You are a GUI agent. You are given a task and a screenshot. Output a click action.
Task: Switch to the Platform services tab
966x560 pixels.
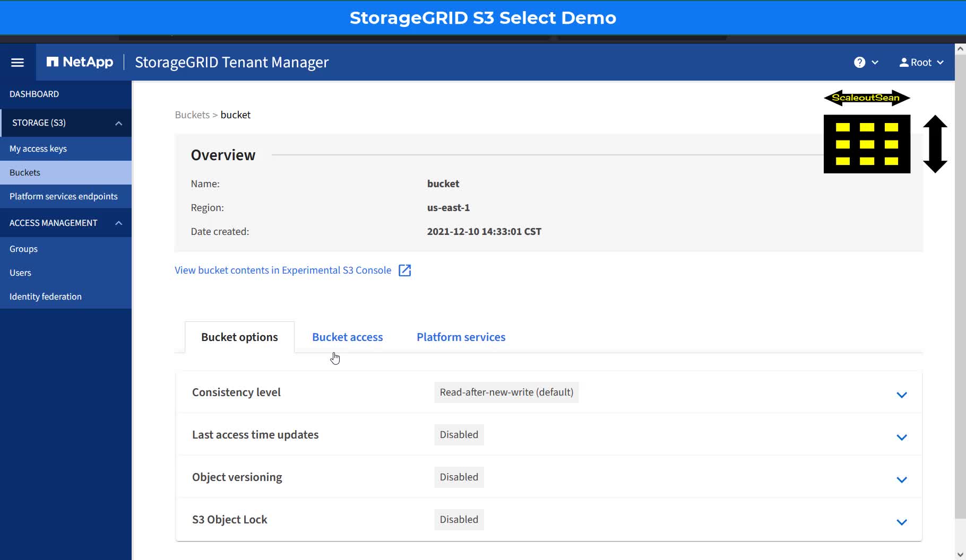[x=461, y=337]
